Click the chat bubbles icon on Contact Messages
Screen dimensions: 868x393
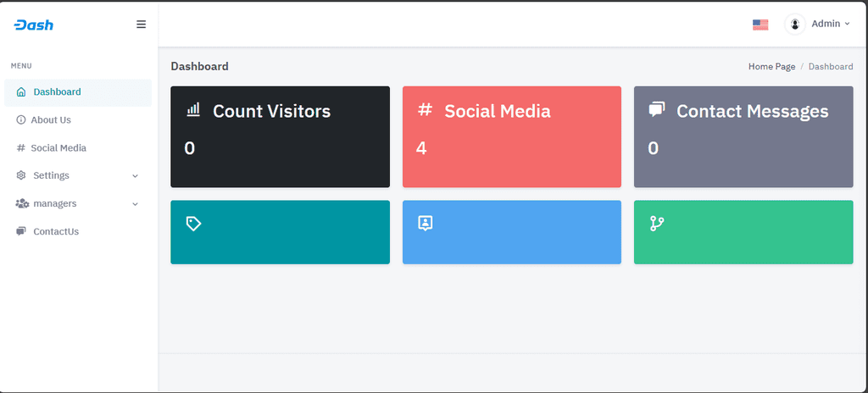pyautogui.click(x=657, y=109)
